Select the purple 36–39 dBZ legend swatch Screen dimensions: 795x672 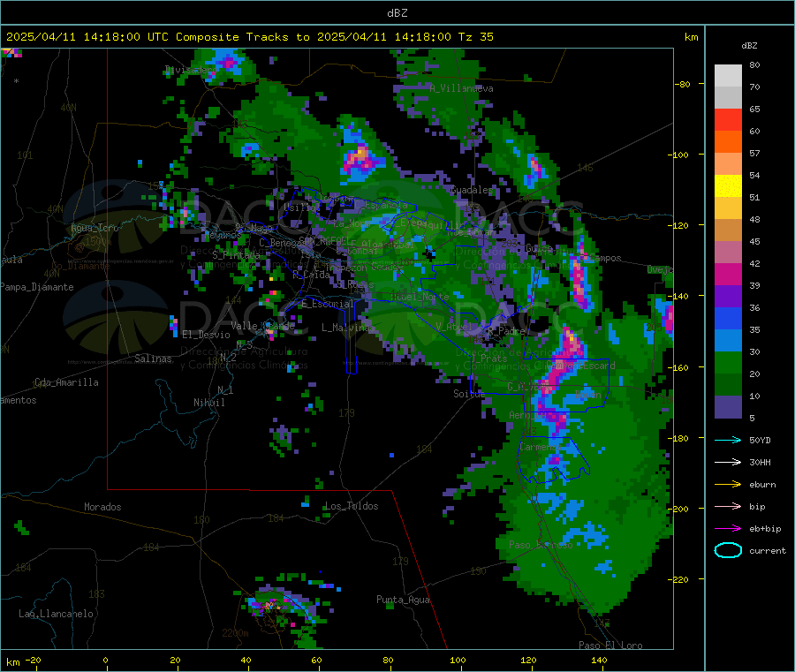728,297
